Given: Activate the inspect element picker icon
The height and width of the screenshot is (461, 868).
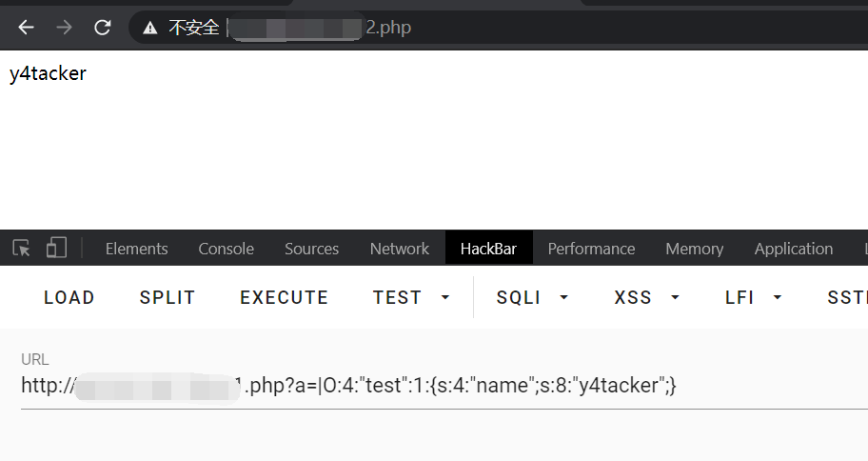Looking at the screenshot, I should tap(22, 249).
